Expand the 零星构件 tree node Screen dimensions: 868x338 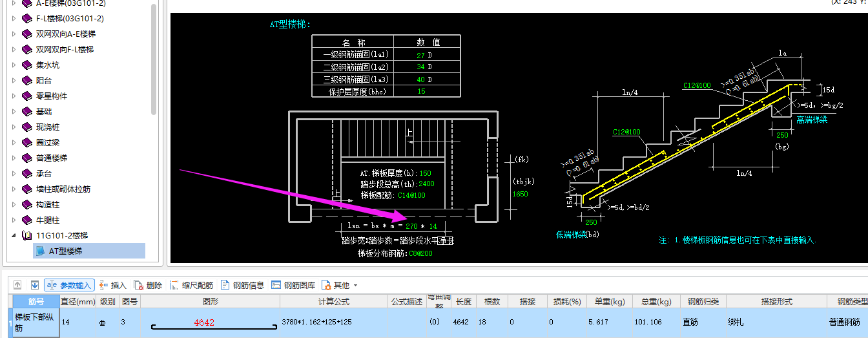(x=14, y=96)
